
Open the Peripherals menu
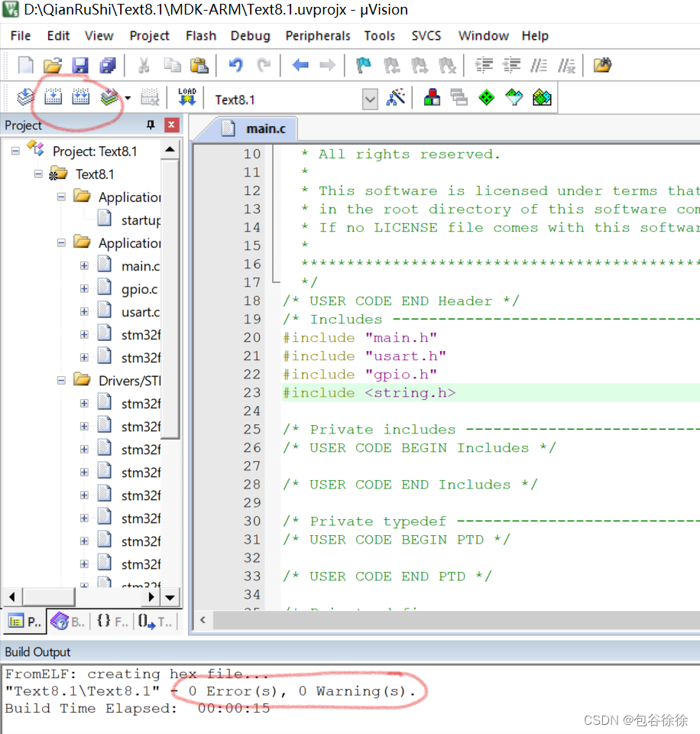tap(317, 36)
